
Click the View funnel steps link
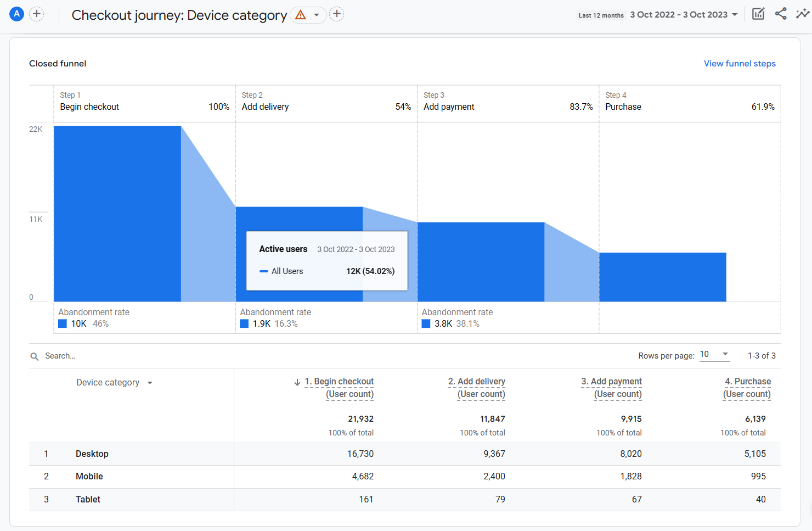coord(740,63)
